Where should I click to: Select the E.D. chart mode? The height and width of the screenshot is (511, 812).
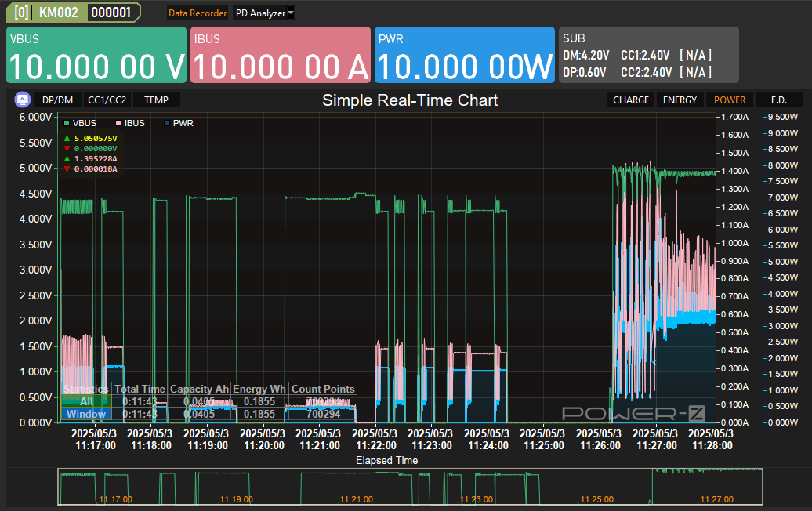778,100
